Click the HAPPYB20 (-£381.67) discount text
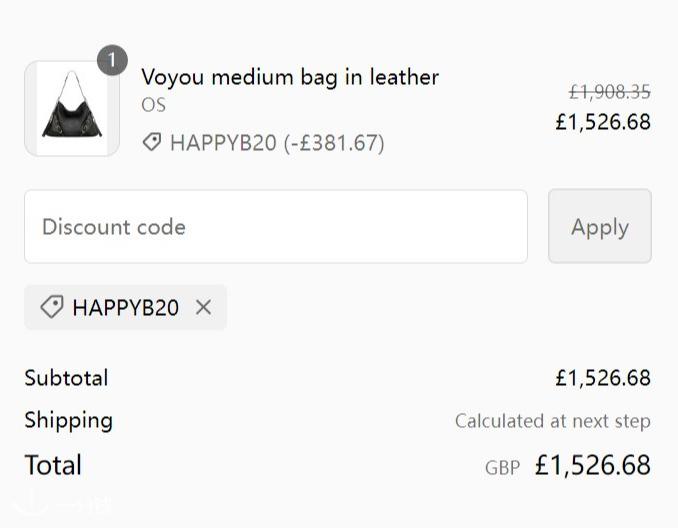Viewport: 678px width, 528px height. pyautogui.click(x=277, y=143)
